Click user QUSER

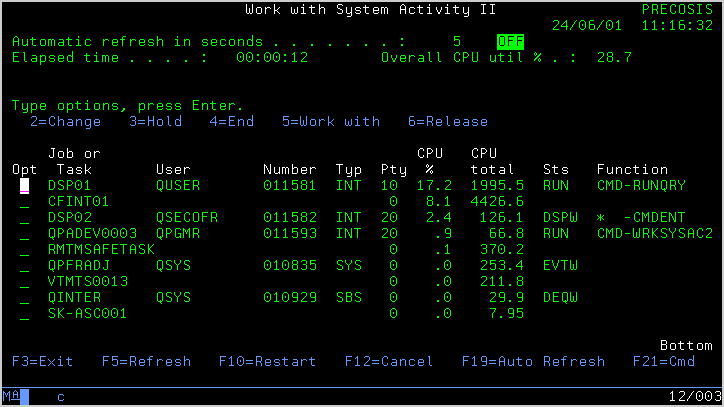(x=178, y=186)
